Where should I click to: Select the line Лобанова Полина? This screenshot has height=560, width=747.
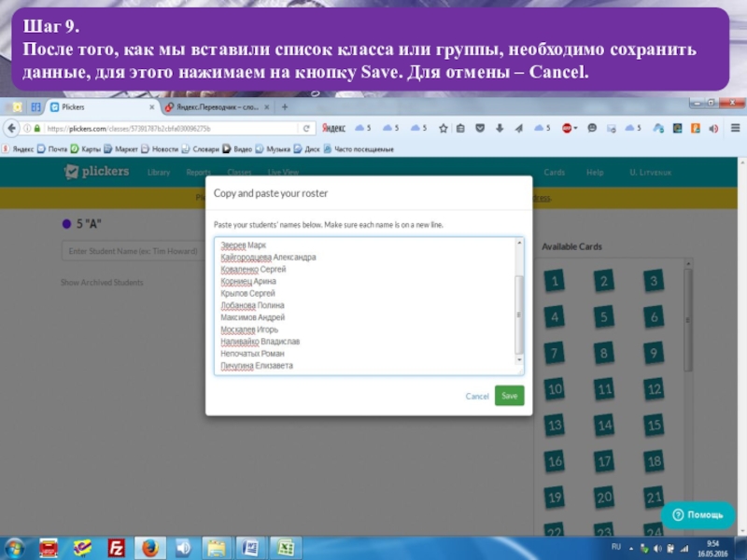click(252, 305)
